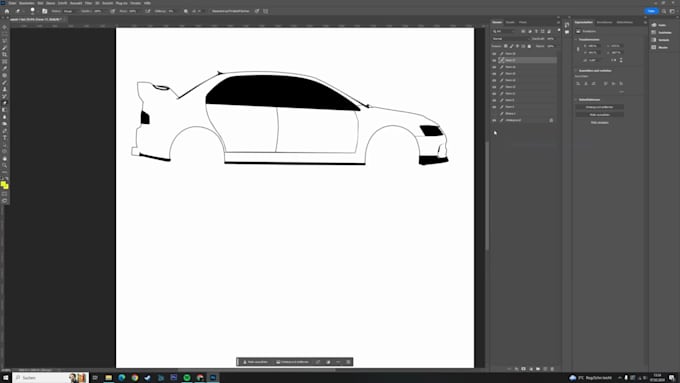The height and width of the screenshot is (383, 680).
Task: Click the foreground/background color swatches
Action: pos(4,185)
